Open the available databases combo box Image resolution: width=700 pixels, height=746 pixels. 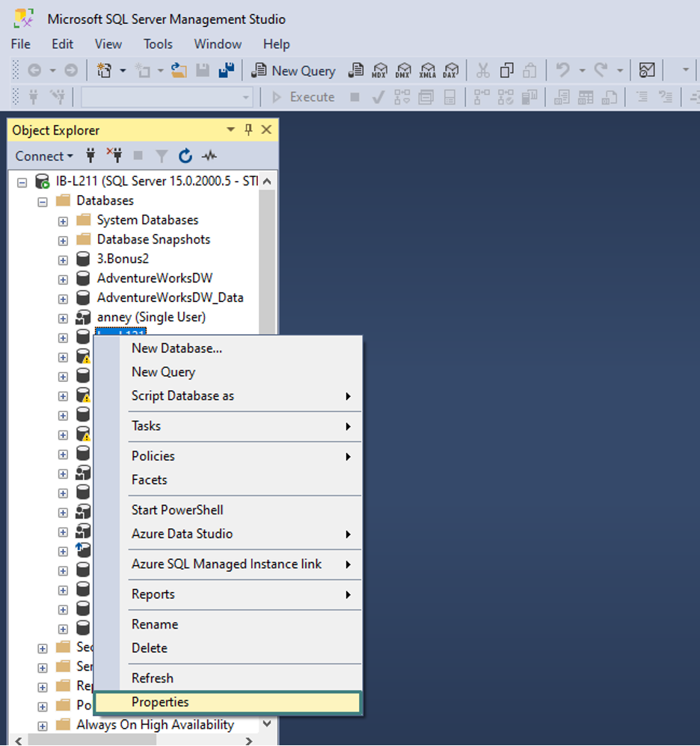[167, 97]
